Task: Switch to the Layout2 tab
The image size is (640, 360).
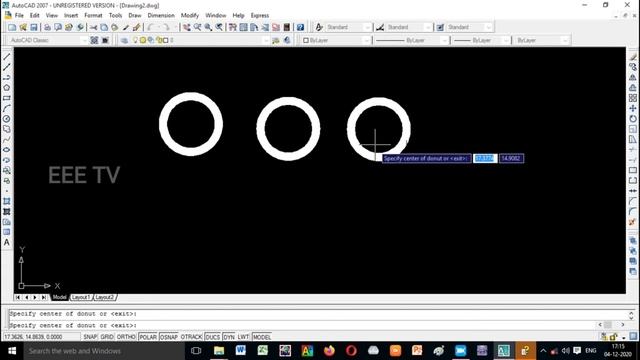Action: pyautogui.click(x=104, y=297)
